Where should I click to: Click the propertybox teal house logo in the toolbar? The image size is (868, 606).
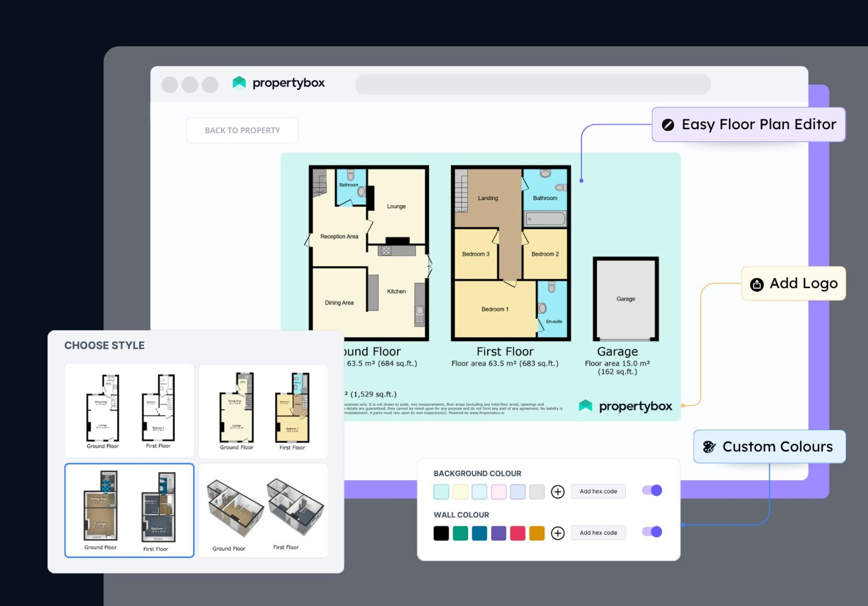pyautogui.click(x=239, y=83)
